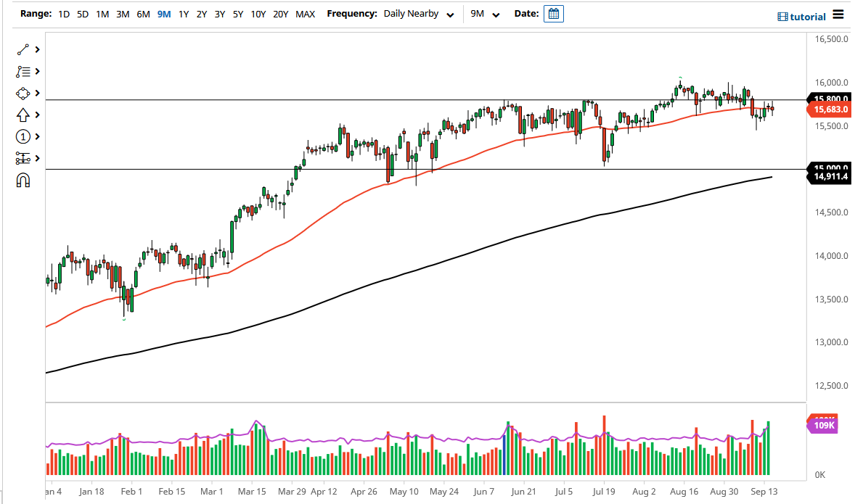Select the arrow annotation tool
Screen dimensions: 855x504
22,115
